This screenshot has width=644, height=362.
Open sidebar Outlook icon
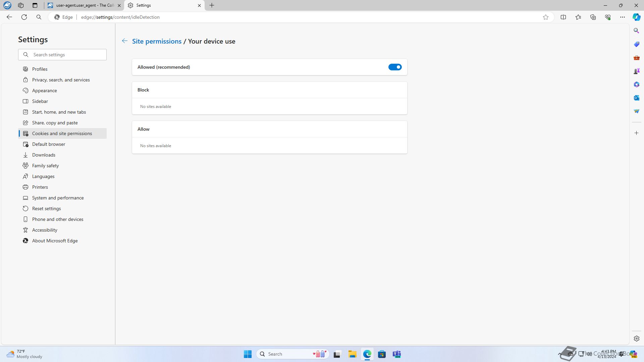636,98
